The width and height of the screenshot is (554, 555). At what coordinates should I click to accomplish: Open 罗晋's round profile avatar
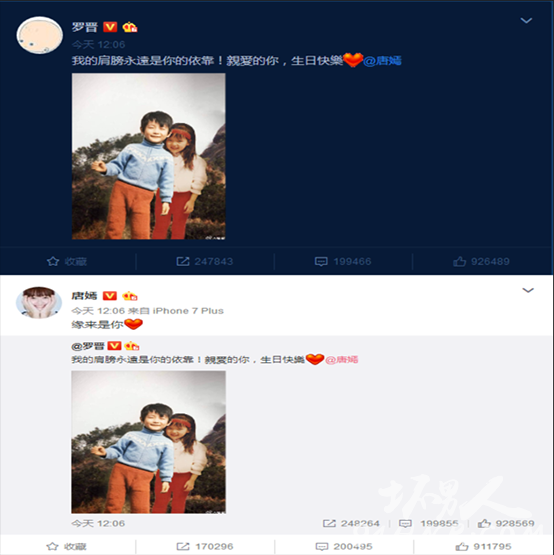pyautogui.click(x=40, y=35)
